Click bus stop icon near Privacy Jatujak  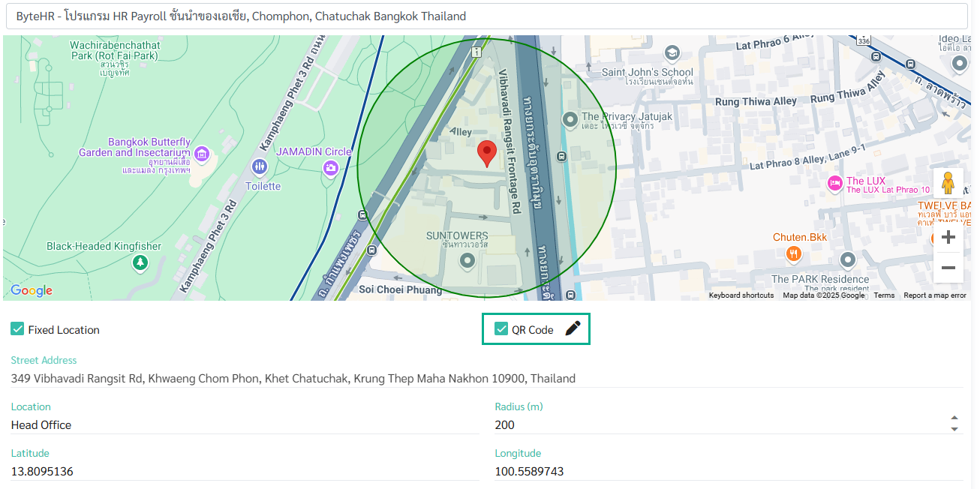click(561, 156)
